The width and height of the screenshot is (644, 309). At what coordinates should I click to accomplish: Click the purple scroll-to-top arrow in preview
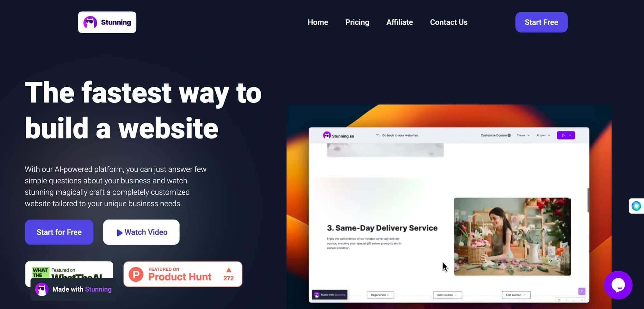(582, 291)
